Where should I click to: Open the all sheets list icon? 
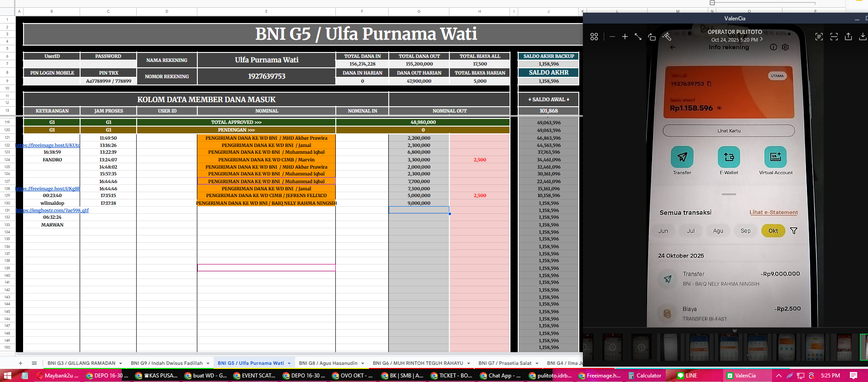[x=34, y=363]
